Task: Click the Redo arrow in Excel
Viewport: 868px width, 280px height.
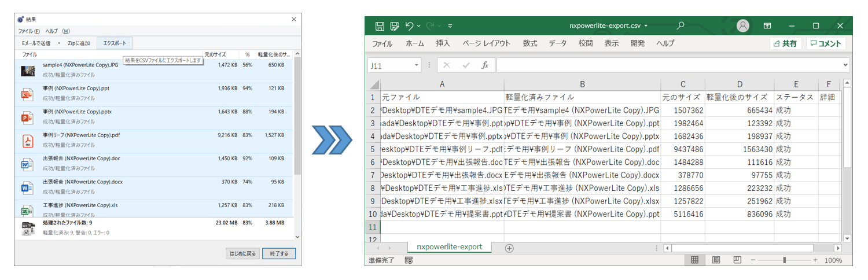Action: point(430,26)
